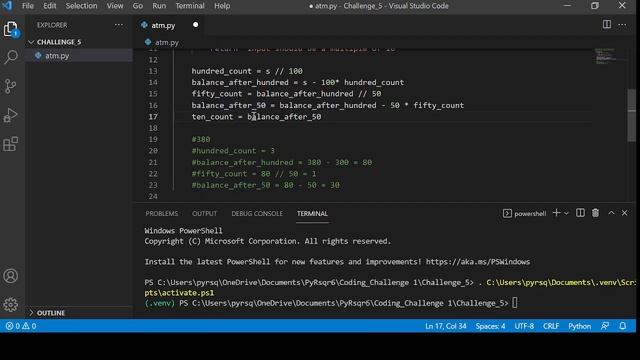Select language mode Python in status bar

tap(580, 326)
